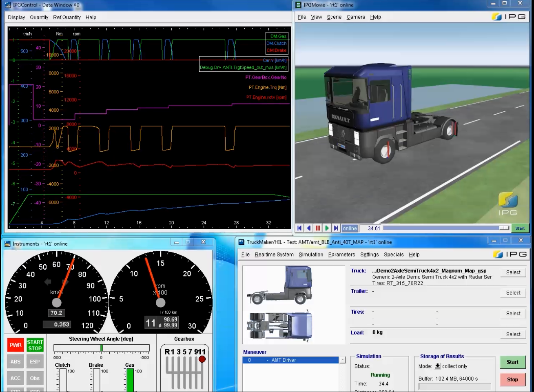Open the Parameters menu in TruckMaker
534x392 pixels.
click(x=341, y=255)
